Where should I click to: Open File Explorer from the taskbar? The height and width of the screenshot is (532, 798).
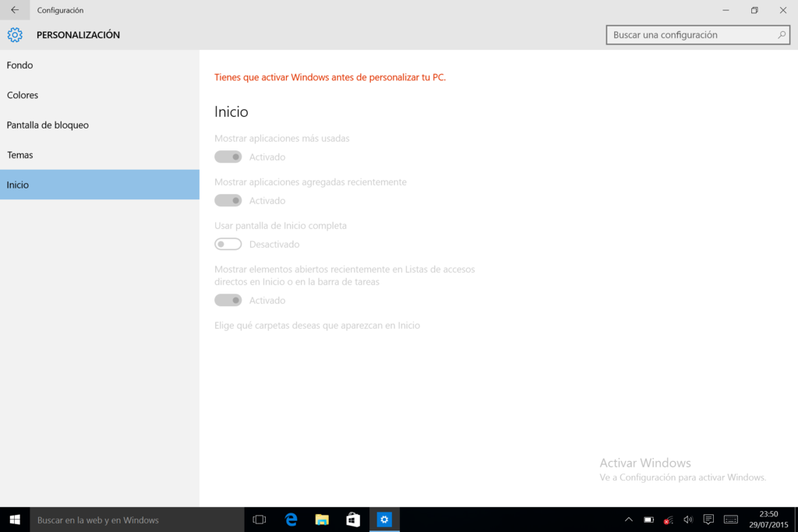(x=321, y=520)
